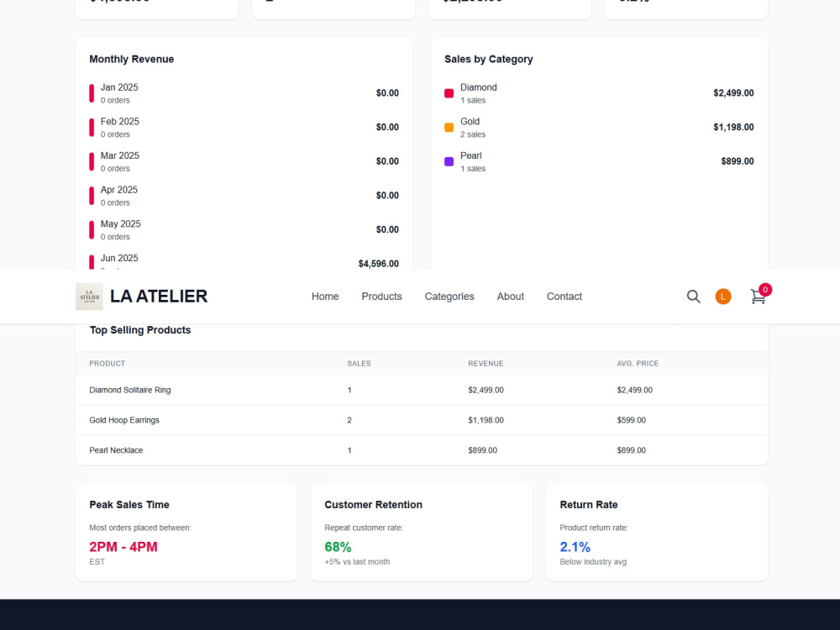Visit the Contact nav link
840x630 pixels.
pos(564,297)
